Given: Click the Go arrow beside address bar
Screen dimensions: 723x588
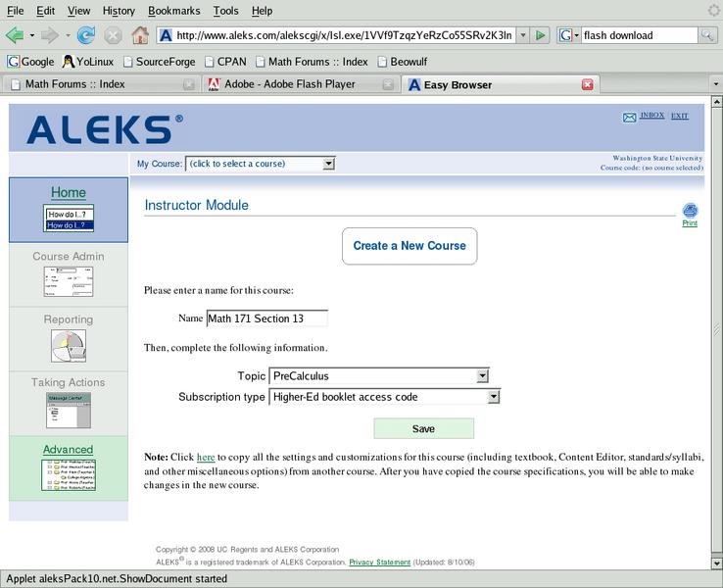Looking at the screenshot, I should 541,35.
